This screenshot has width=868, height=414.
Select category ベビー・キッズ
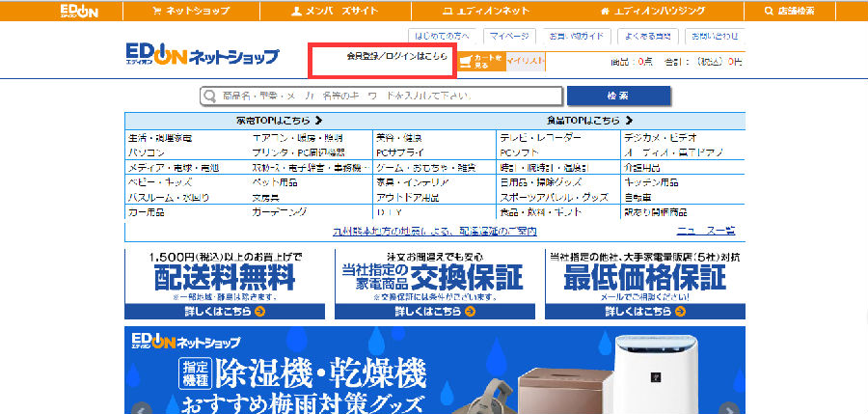160,182
